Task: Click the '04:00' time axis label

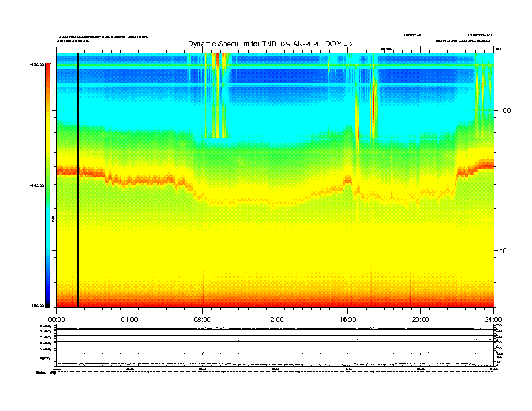Action: point(130,320)
